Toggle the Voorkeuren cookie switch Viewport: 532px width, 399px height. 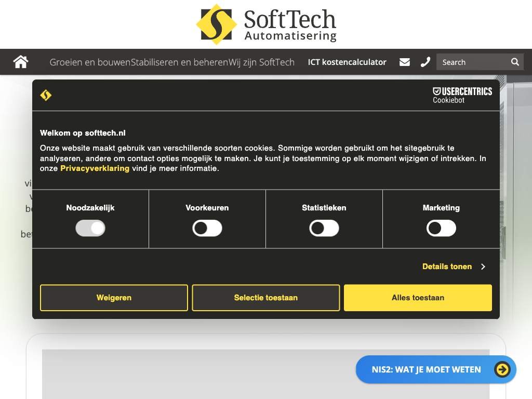207,228
